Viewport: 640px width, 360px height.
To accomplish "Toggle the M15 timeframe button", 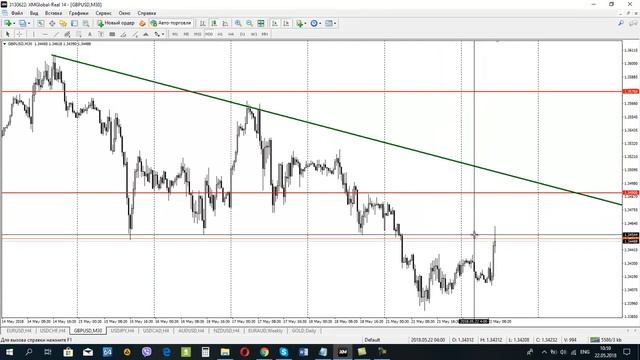I will (x=198, y=34).
